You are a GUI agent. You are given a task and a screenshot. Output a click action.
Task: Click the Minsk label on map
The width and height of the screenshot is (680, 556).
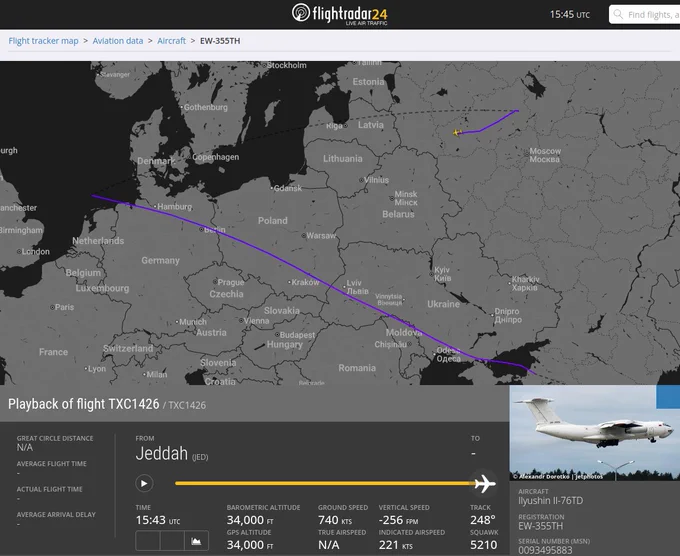tap(406, 198)
